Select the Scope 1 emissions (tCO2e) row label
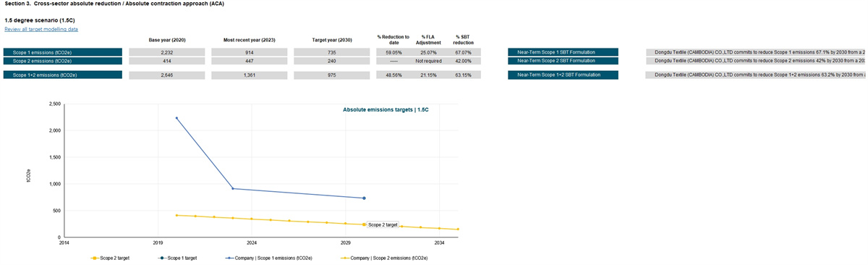 [x=62, y=52]
